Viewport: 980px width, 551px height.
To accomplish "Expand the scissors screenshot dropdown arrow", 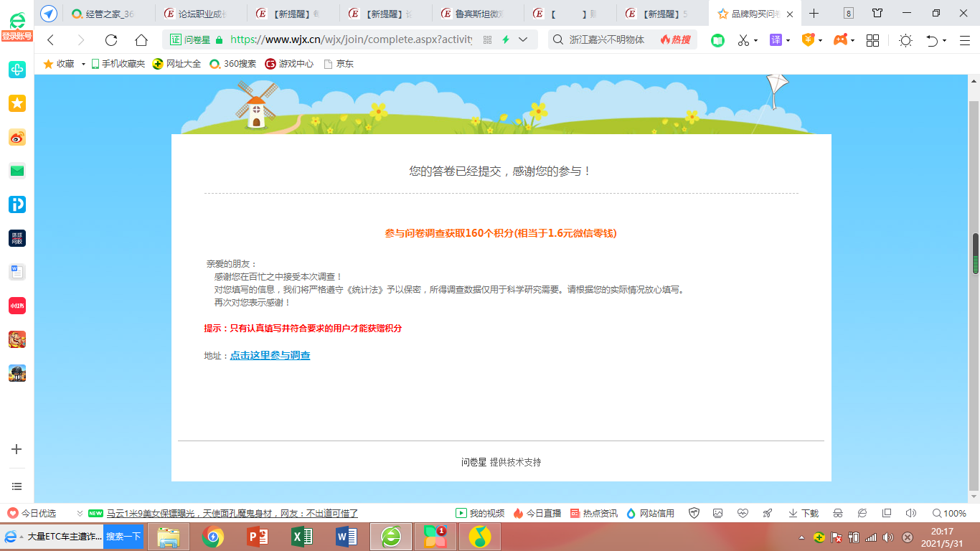I will tap(756, 41).
